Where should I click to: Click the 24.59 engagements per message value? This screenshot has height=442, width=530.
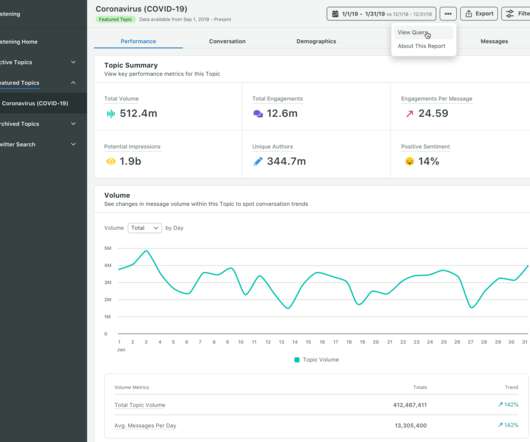433,114
